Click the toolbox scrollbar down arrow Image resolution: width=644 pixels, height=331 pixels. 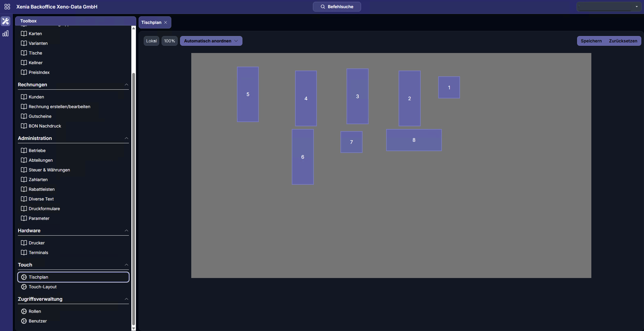click(x=133, y=328)
